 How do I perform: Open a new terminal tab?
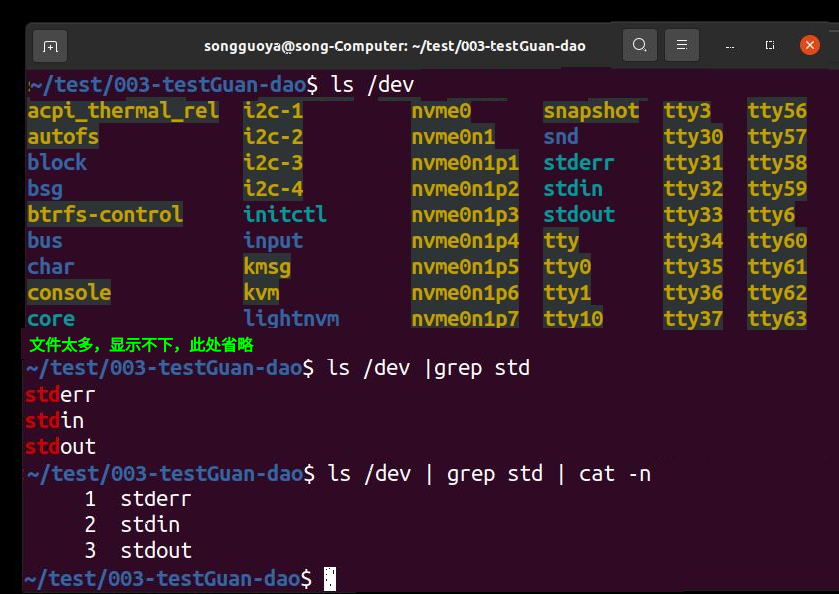[49, 45]
